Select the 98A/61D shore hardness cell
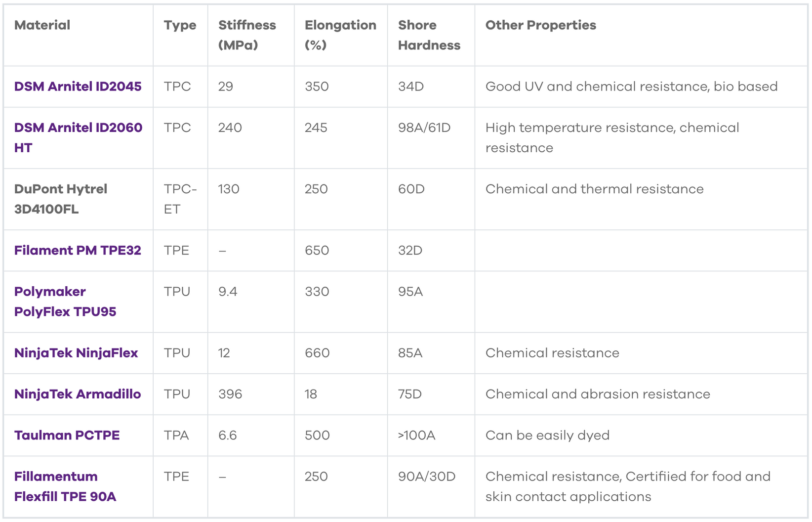812x522 pixels. (424, 128)
